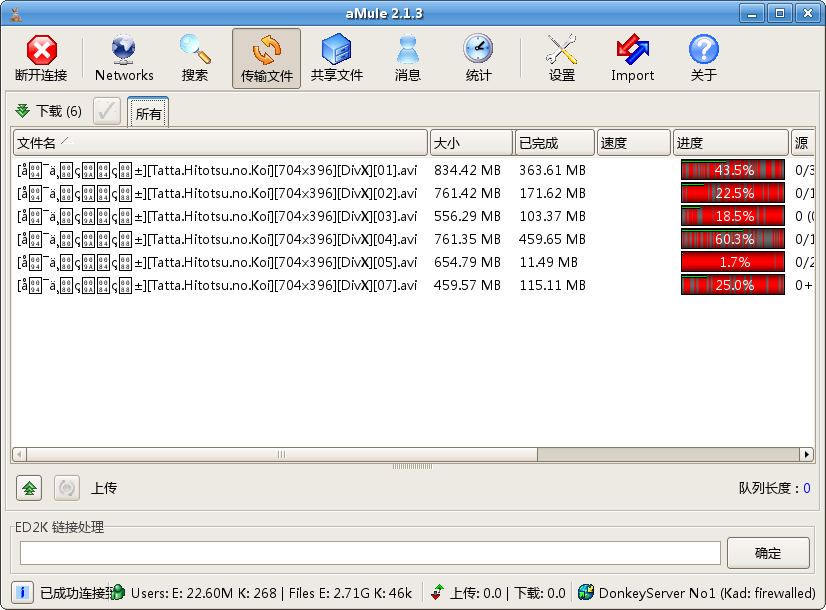The width and height of the screenshot is (826, 610).
Task: Select the transfers (传输文件) toolbar button
Action: click(x=267, y=58)
